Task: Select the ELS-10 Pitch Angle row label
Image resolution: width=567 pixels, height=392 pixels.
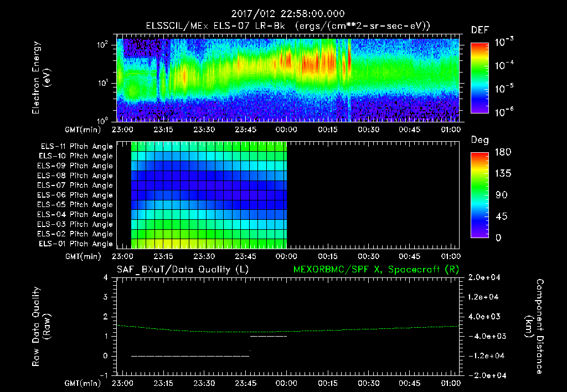Action: 76,156
